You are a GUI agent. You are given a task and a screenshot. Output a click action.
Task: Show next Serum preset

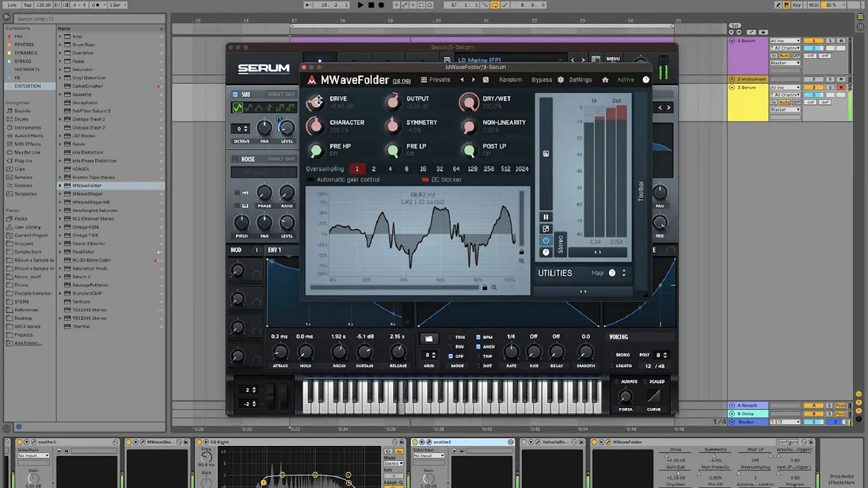tap(583, 60)
